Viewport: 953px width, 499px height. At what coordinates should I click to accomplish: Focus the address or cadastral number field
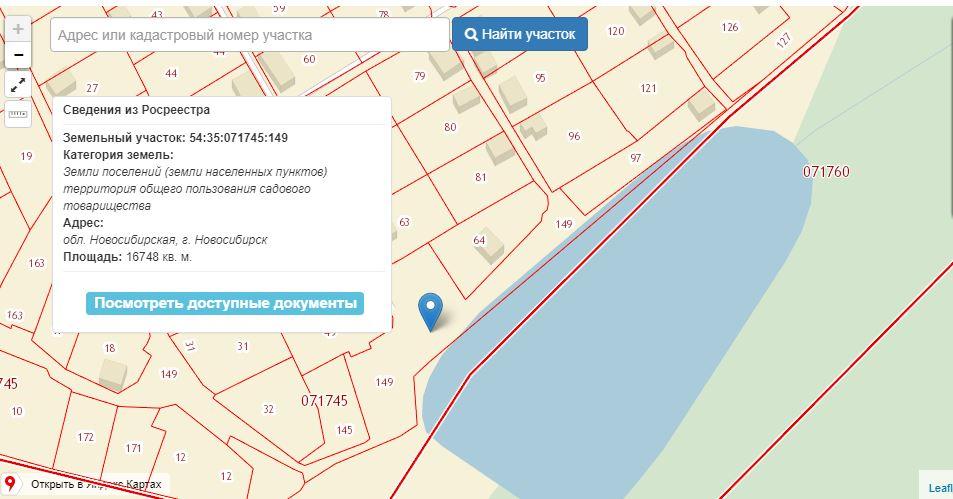pos(250,35)
